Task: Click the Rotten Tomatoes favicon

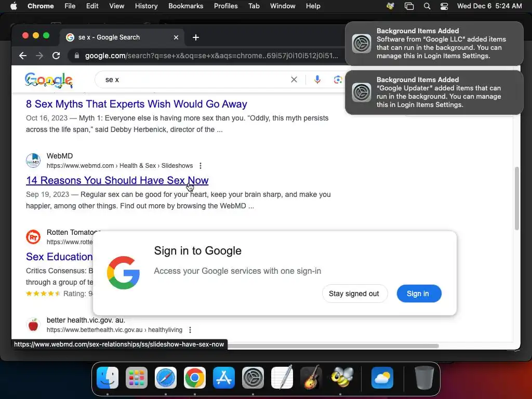Action: click(33, 237)
